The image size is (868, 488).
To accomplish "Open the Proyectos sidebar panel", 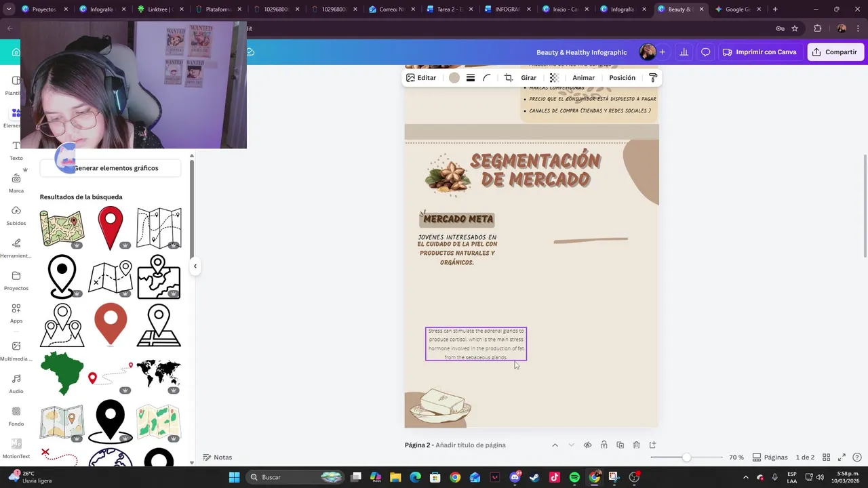I will tap(16, 281).
